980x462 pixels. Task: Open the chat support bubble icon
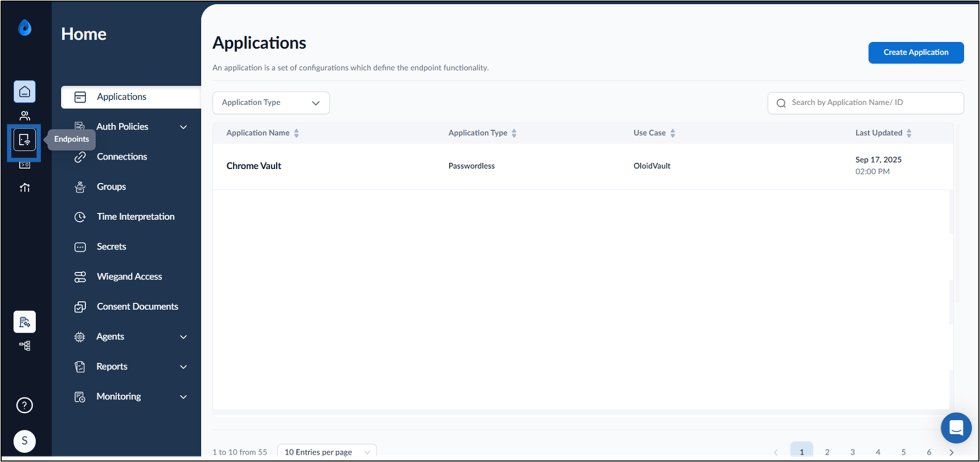pos(956,428)
